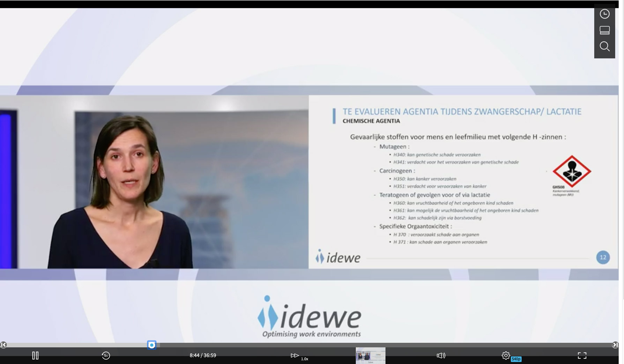Open the clock history panel
The image size is (624, 364).
(x=604, y=14)
